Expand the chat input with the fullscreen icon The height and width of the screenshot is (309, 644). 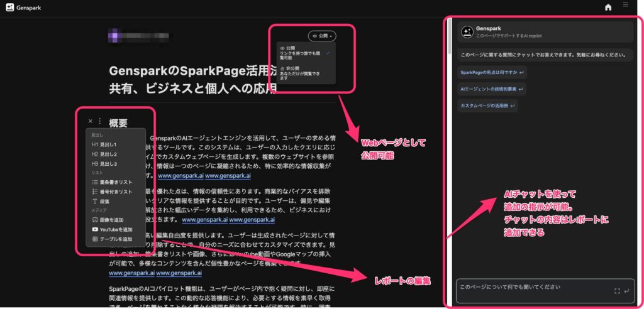(x=617, y=291)
